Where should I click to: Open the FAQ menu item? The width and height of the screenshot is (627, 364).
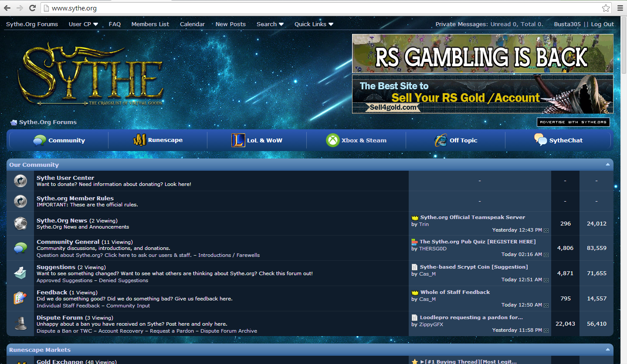coord(115,24)
